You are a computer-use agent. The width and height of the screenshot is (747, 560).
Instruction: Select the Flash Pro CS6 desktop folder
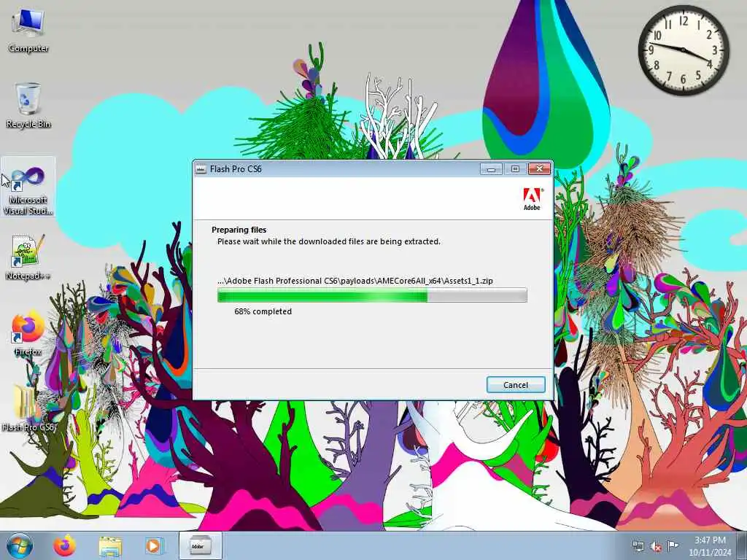click(x=28, y=408)
